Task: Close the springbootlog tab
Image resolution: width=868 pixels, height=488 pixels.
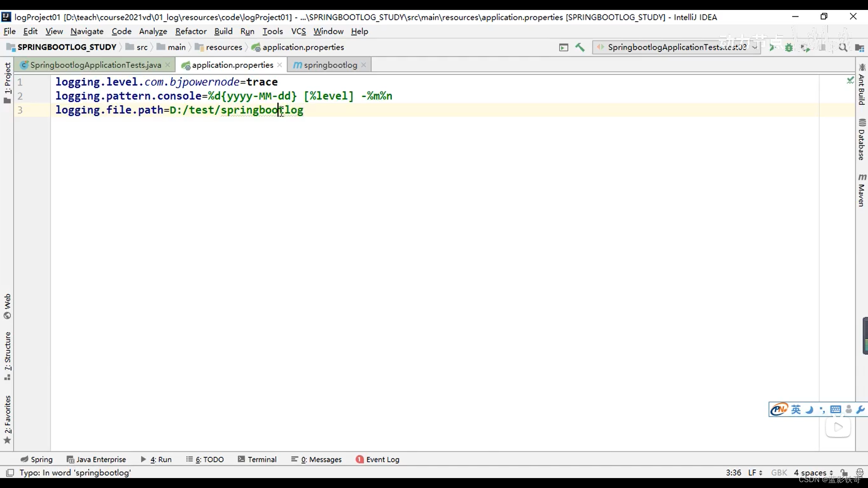Action: click(363, 65)
